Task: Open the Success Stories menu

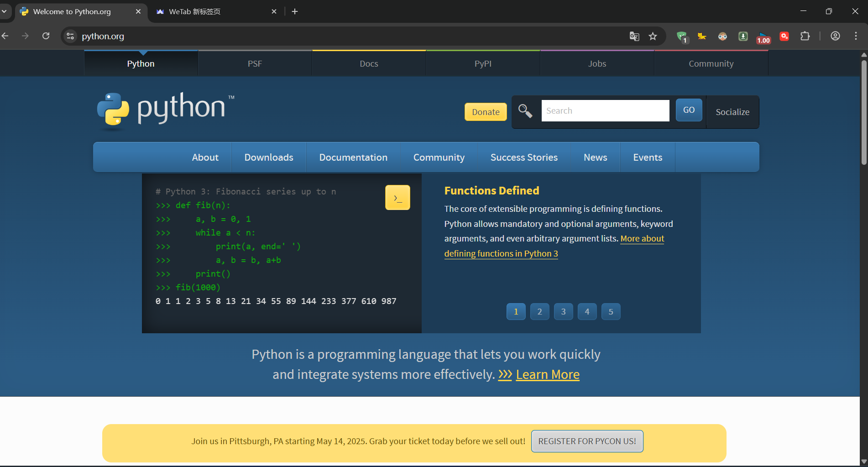Action: (x=524, y=157)
